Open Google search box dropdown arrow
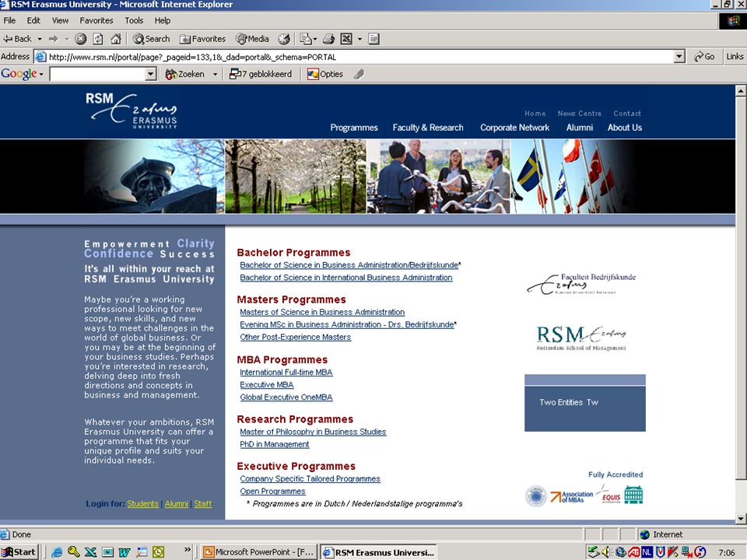Image resolution: width=747 pixels, height=560 pixels. [150, 74]
